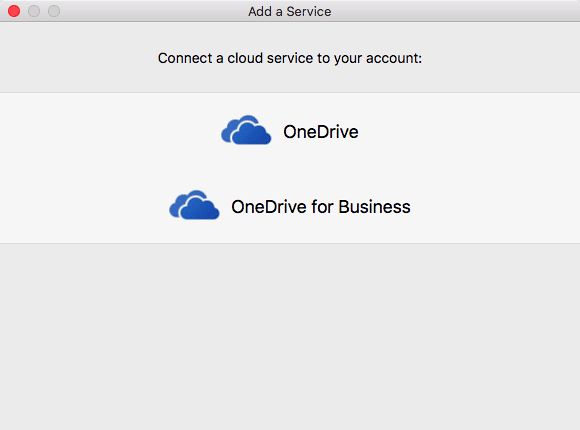Viewport: 580px width, 430px height.
Task: Choose OneDrive for Business label
Action: (321, 207)
